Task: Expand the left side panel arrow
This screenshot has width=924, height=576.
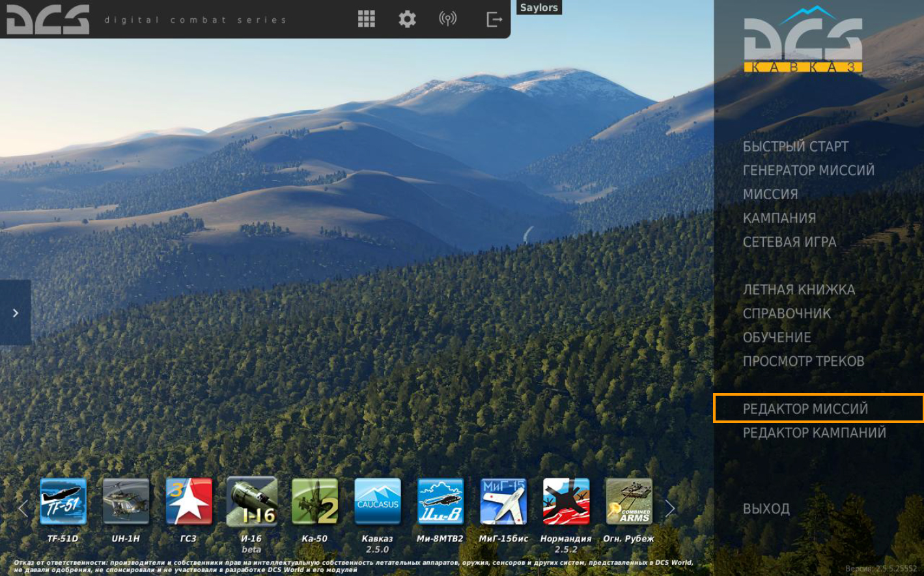Action: (x=16, y=313)
